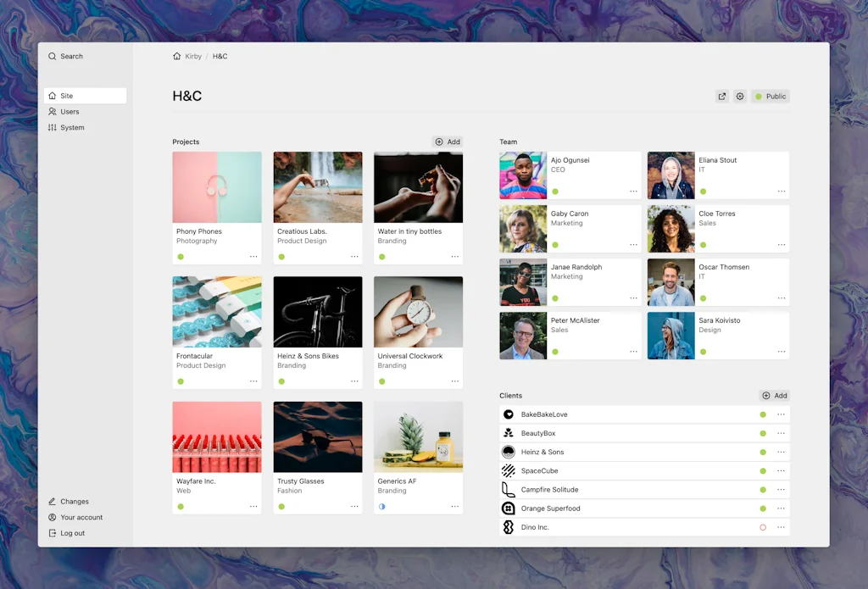Open the three-dot menu for BeautyBox
Viewport: 868px width, 589px height.
[781, 433]
